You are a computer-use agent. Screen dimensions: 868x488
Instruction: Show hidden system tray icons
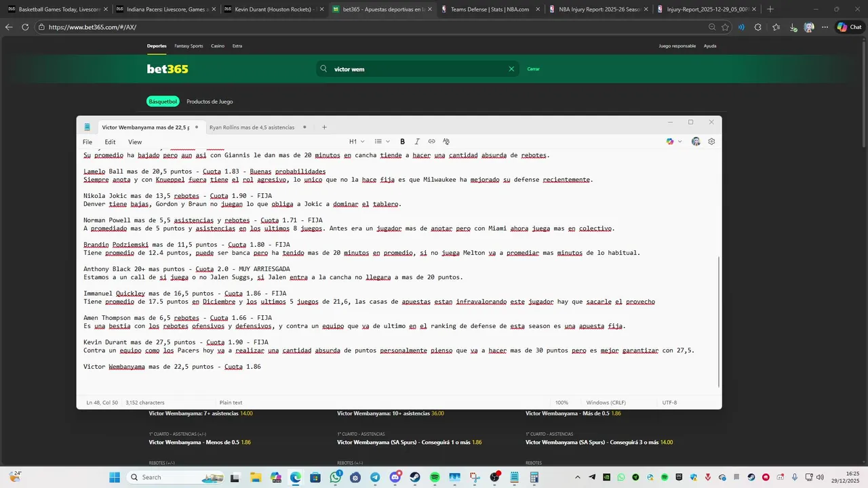click(x=577, y=477)
